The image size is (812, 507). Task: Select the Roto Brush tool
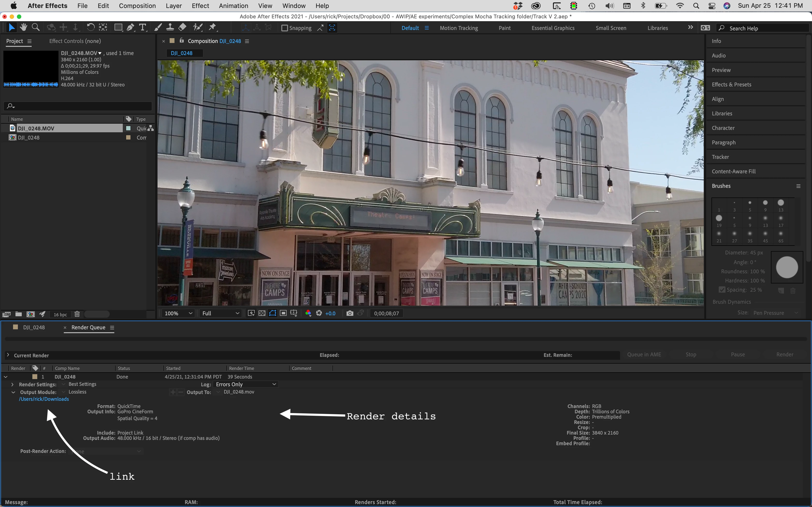[198, 28]
